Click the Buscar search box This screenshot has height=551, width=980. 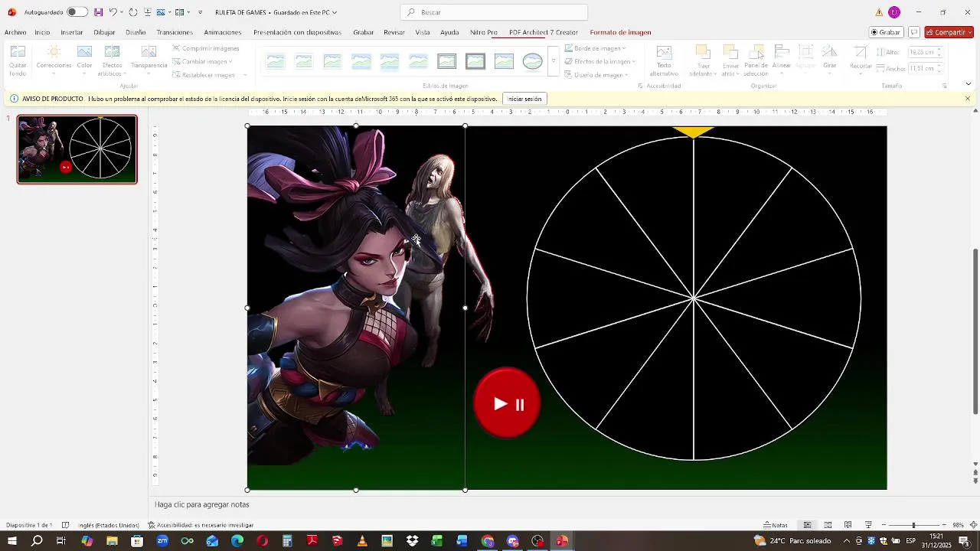click(494, 12)
